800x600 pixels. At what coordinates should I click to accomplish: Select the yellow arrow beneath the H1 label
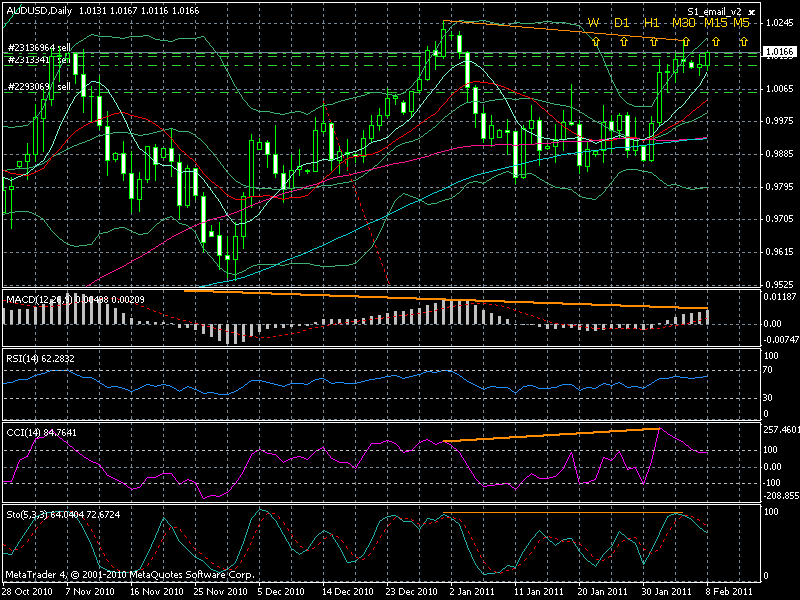tap(653, 42)
